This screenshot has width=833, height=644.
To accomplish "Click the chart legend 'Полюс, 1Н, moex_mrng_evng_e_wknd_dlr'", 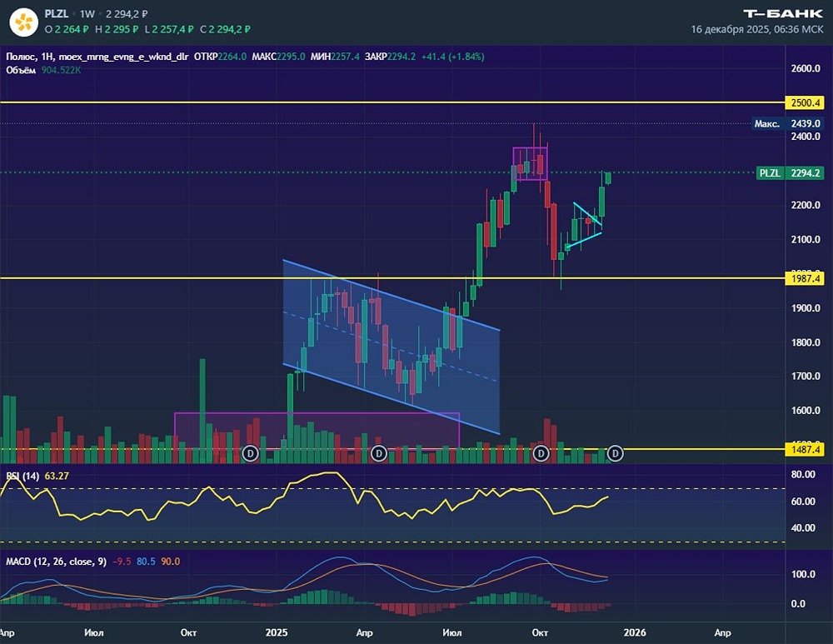I will pos(97,57).
